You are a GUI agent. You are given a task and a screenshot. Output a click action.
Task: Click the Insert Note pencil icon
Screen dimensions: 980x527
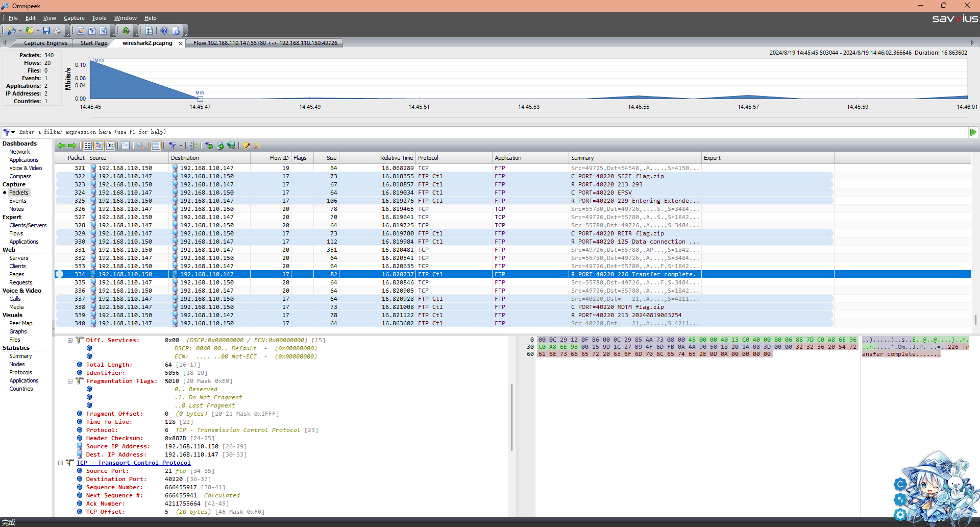coord(247,146)
